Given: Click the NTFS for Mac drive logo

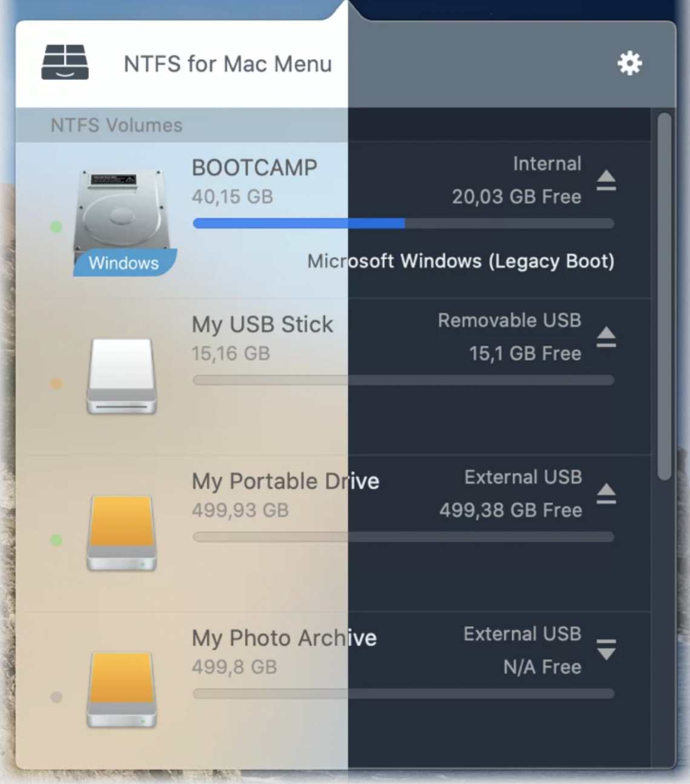Looking at the screenshot, I should [65, 62].
